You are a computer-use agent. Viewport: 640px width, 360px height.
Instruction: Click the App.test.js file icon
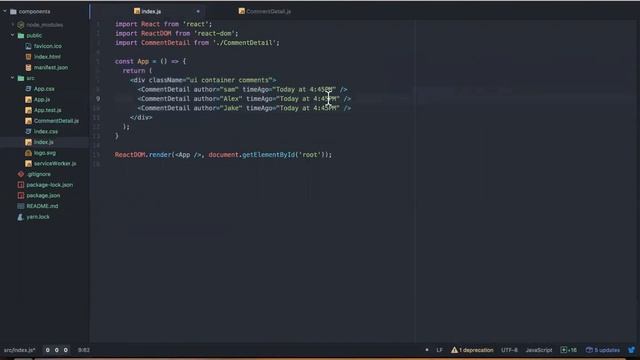28,110
